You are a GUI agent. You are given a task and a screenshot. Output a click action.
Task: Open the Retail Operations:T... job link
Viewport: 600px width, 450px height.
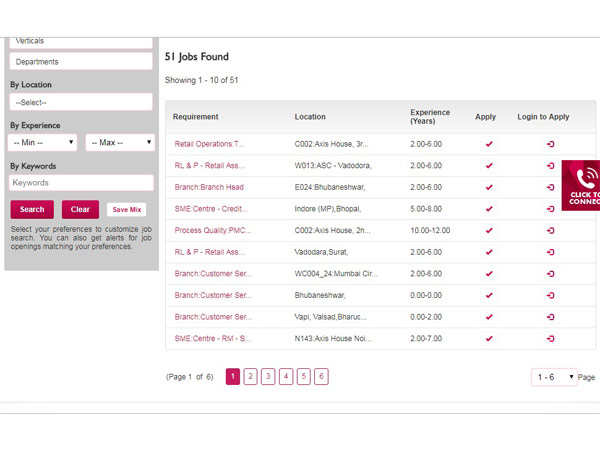click(209, 144)
